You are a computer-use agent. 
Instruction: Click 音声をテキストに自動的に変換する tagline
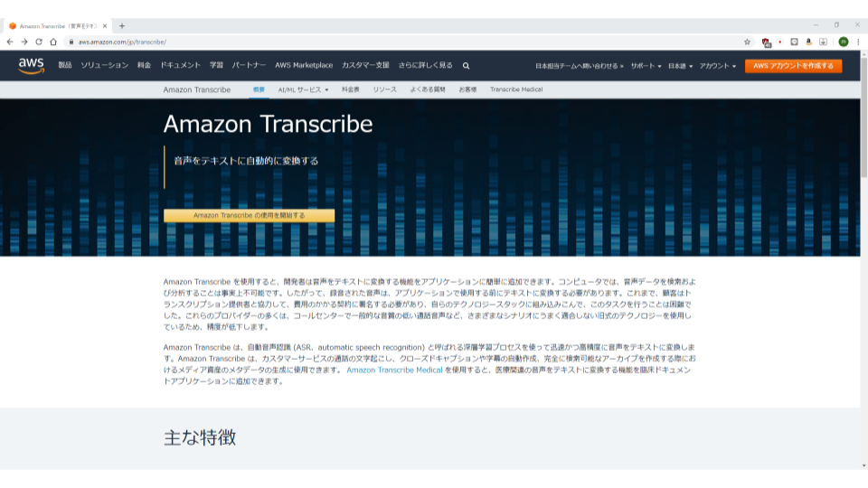[x=246, y=161]
